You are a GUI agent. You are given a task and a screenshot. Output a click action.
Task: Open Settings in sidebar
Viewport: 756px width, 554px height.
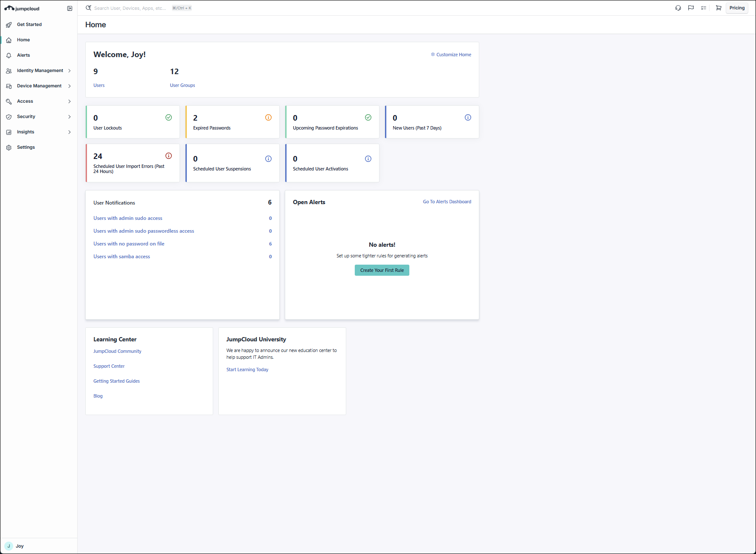(x=26, y=147)
